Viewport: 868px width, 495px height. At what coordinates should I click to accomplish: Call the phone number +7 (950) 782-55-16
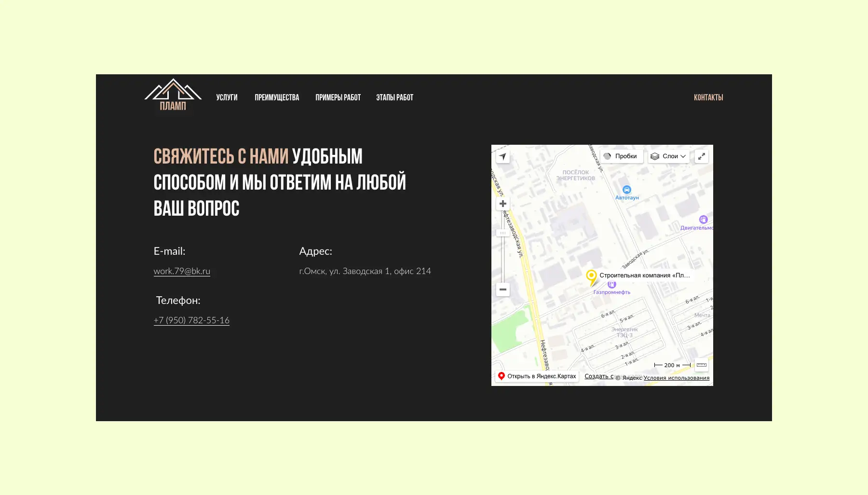pyautogui.click(x=191, y=320)
